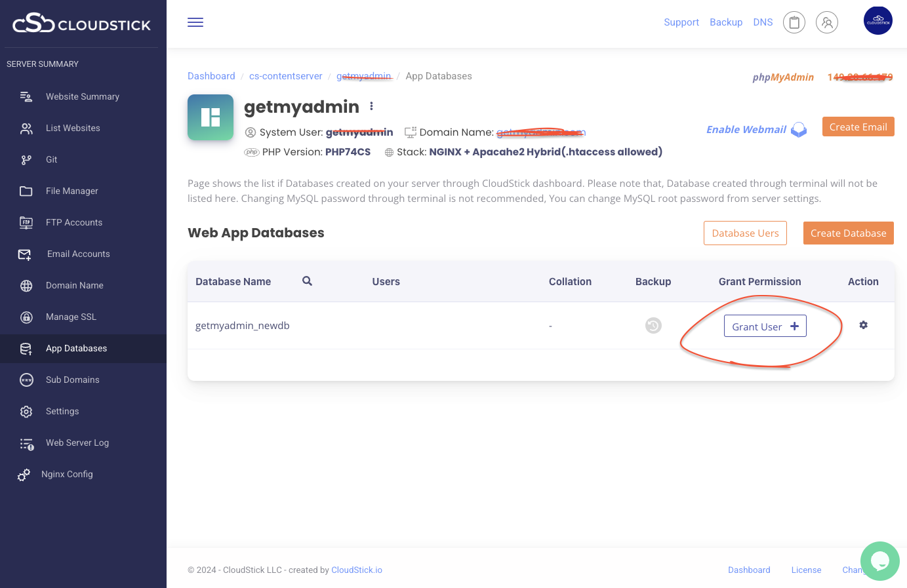The height and width of the screenshot is (588, 907).
Task: Open the Database Uers button
Action: pyautogui.click(x=745, y=233)
